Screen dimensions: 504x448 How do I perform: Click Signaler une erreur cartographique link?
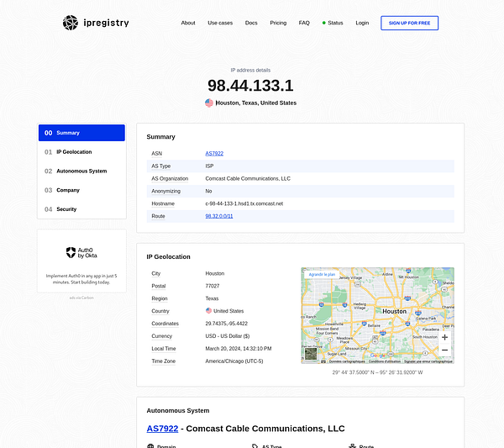coord(428,361)
